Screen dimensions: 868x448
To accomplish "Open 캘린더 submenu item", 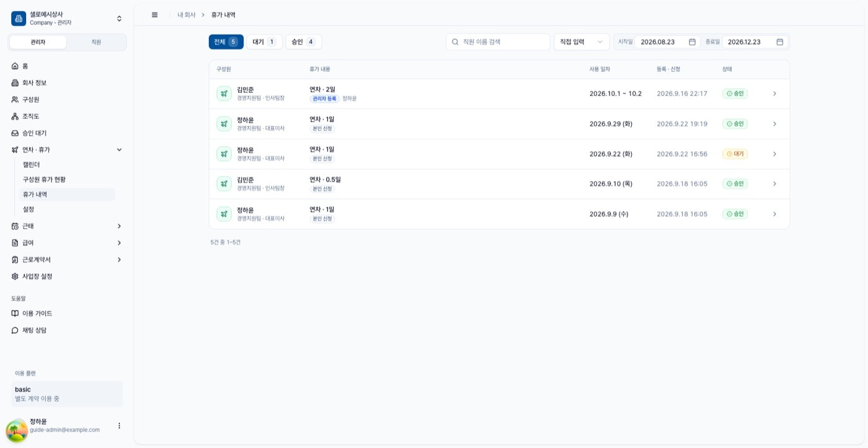I will (68, 165).
